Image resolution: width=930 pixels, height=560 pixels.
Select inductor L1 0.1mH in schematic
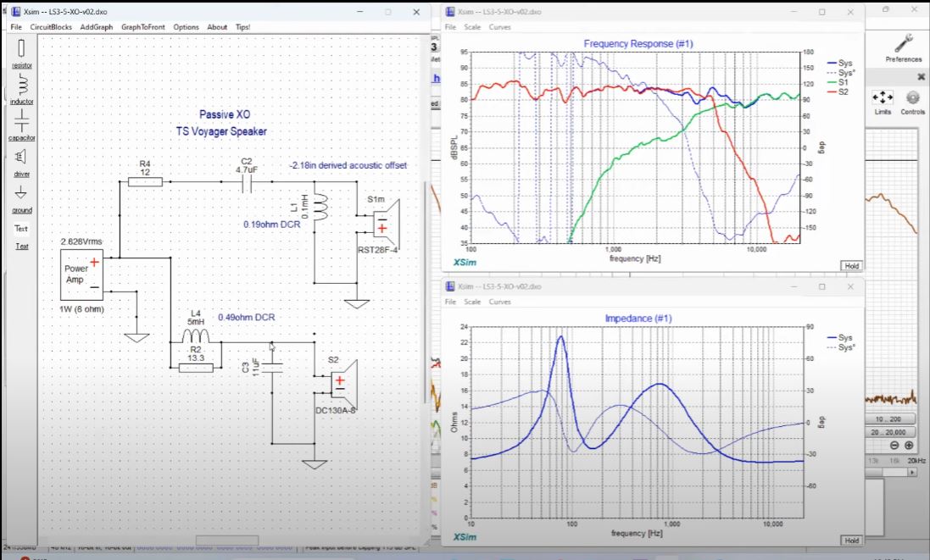320,208
